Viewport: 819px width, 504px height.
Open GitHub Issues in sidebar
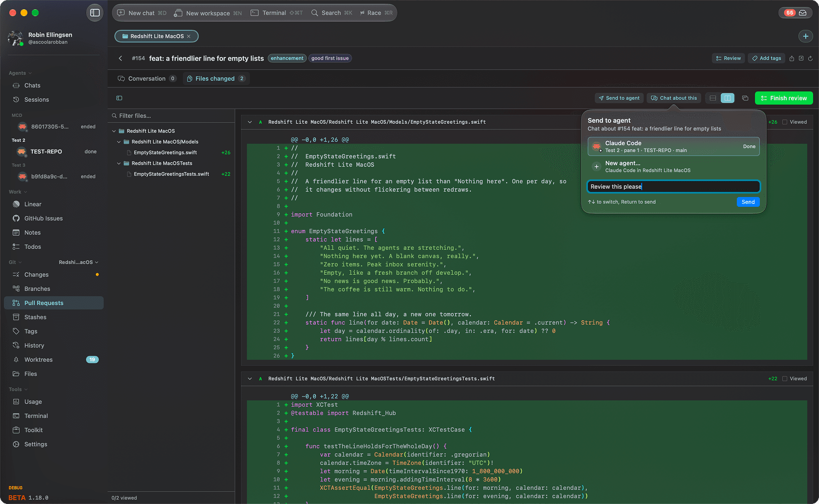point(54,219)
